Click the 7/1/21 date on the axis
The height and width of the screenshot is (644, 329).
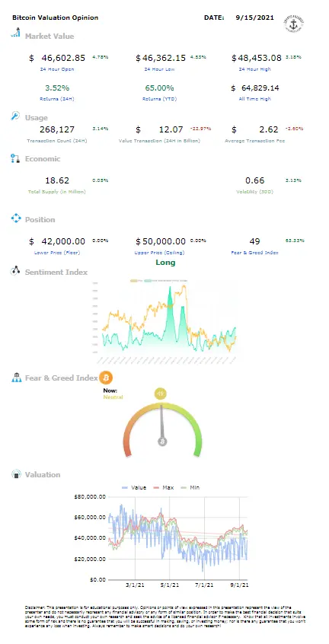click(203, 585)
